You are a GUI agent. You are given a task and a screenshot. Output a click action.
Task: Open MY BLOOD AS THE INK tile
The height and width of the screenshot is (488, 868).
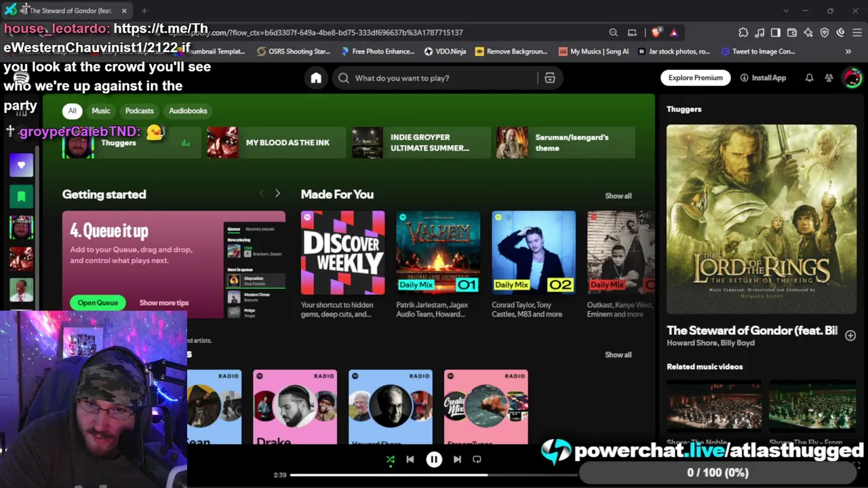pyautogui.click(x=277, y=142)
